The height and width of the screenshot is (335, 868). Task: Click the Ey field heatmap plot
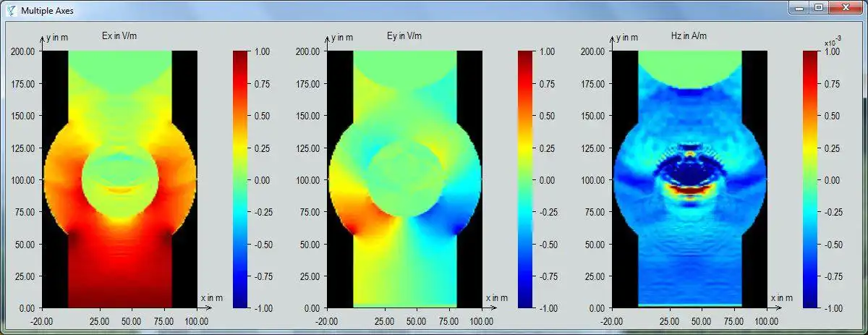[404, 179]
